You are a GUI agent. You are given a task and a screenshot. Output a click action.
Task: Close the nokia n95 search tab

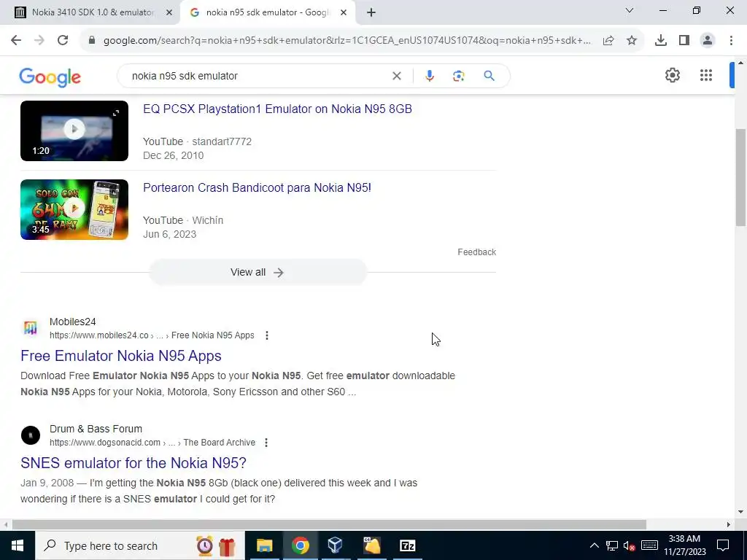click(x=344, y=12)
